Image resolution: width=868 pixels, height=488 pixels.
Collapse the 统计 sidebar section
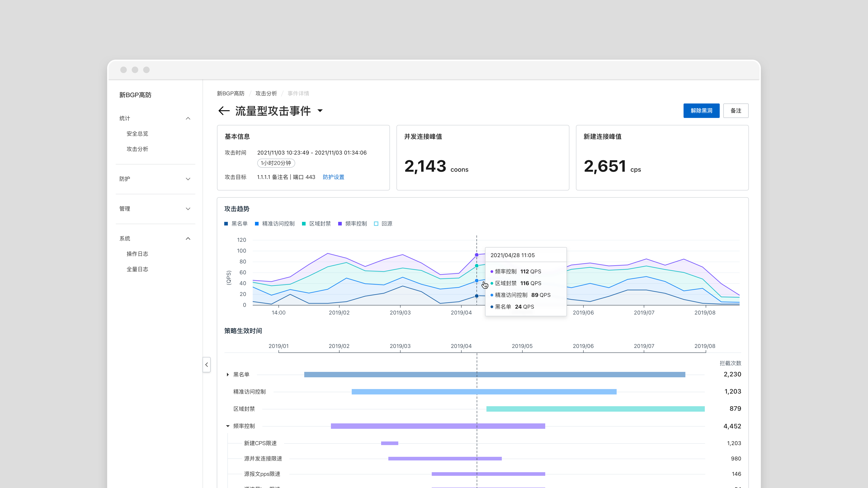[x=188, y=118]
